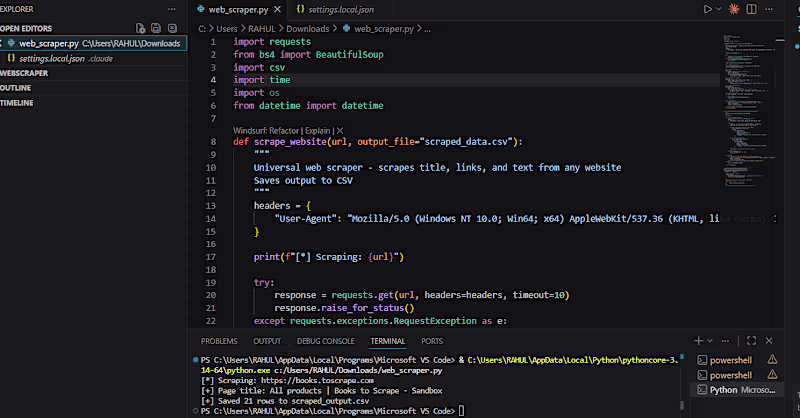
Task: Open the terminal panel ellipsis menu
Action: coord(725,340)
